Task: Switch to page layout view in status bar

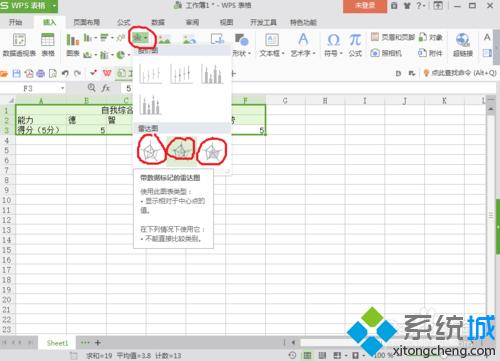Action: point(322,355)
